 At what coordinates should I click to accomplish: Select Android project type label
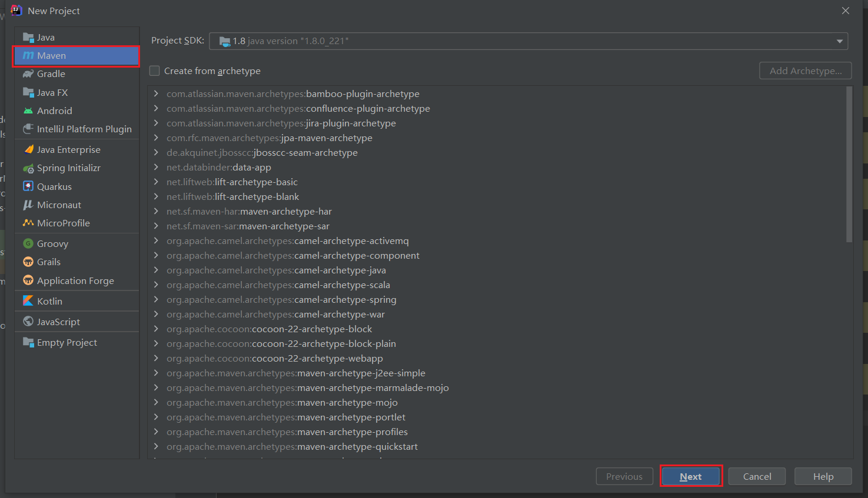pos(55,111)
